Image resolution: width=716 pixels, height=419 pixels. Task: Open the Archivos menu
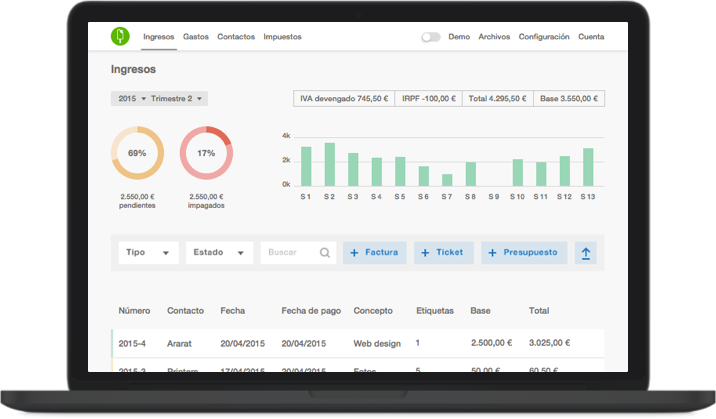[x=494, y=37]
